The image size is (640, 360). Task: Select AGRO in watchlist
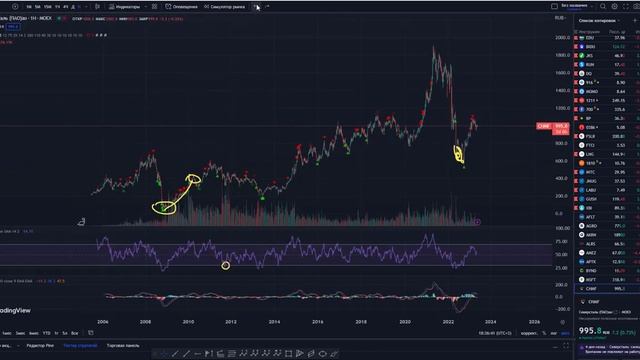pos(607,226)
